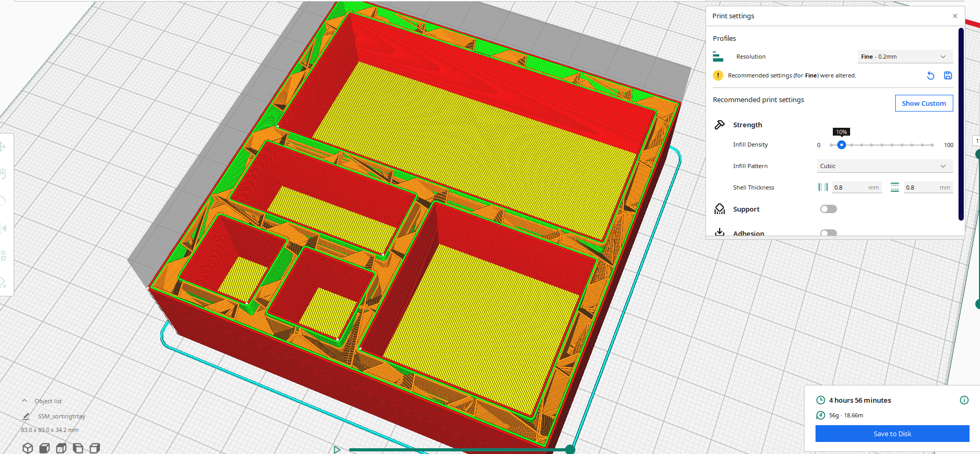Switch to the 3D perspective view cube
The image size is (980, 454).
(28, 448)
